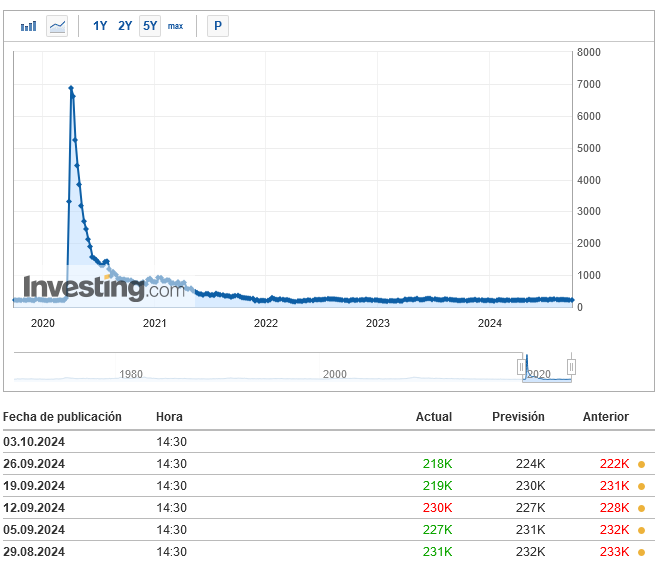Click the revision dot beside 232K

click(641, 530)
